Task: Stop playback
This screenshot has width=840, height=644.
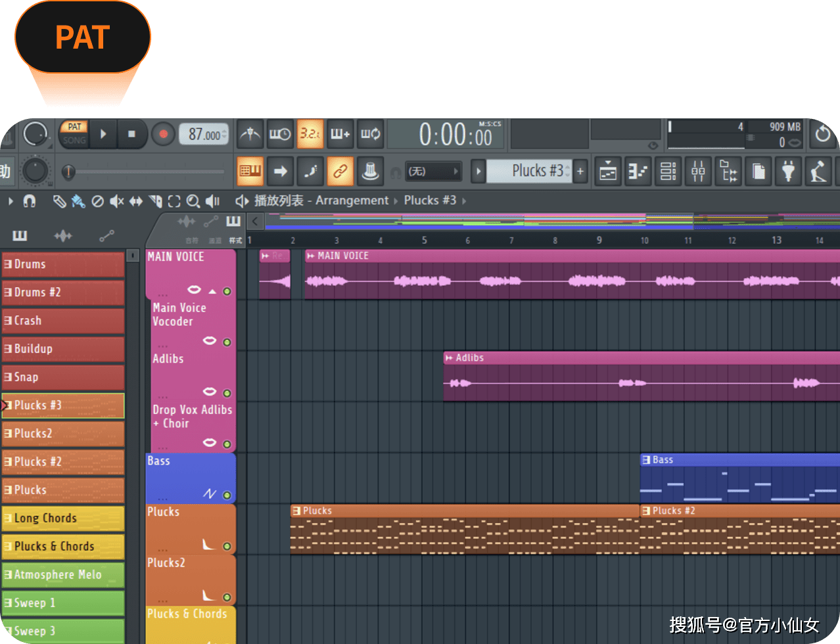Action: click(x=132, y=134)
